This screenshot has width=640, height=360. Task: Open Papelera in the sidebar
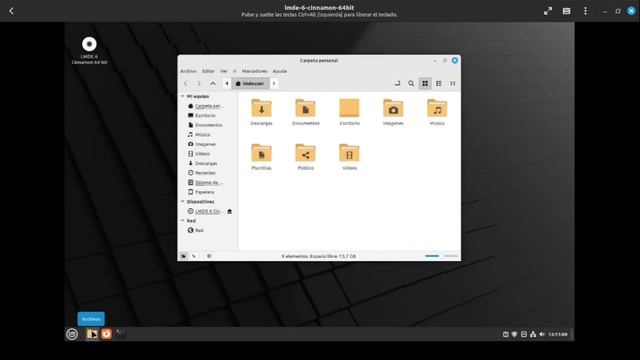pos(208,192)
